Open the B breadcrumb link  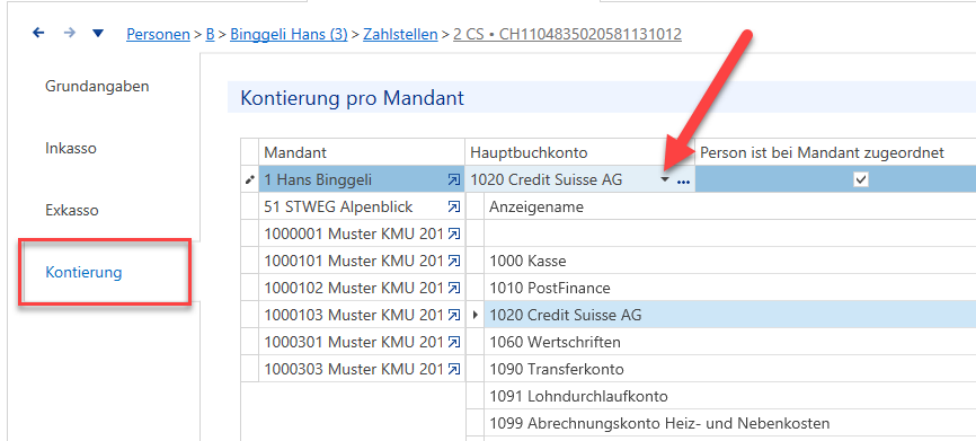(210, 34)
